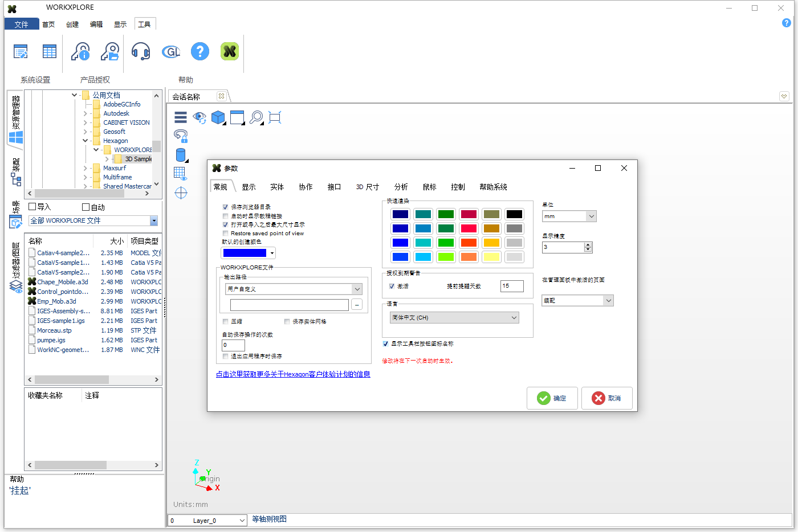Open the 默认的创建颜色 color dropdown
This screenshot has width=798, height=532.
coord(272,253)
